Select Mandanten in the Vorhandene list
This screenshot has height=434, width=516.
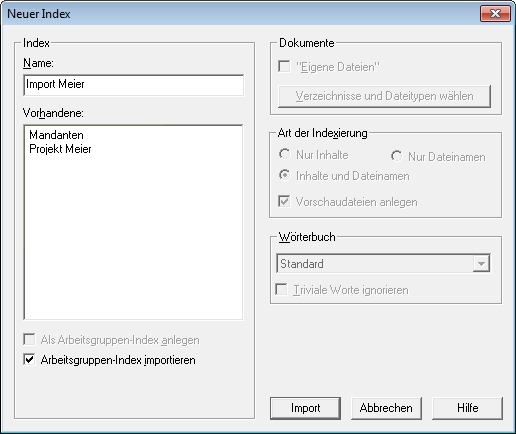click(x=56, y=135)
